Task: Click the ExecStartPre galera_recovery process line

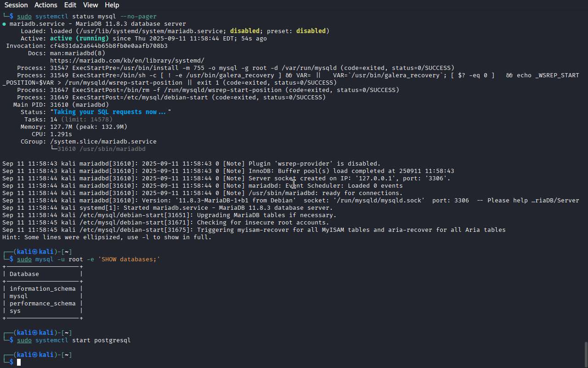Action: coord(291,79)
